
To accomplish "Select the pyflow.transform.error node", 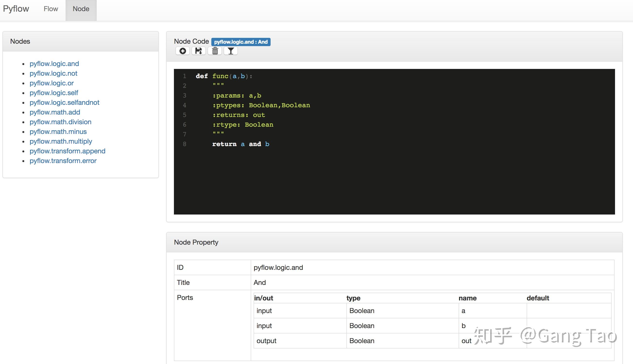I will click(x=63, y=161).
